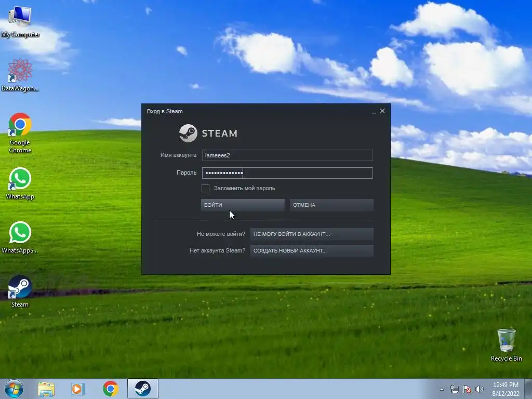Launch Google Chrome from the desktop
532x399 pixels.
click(20, 132)
